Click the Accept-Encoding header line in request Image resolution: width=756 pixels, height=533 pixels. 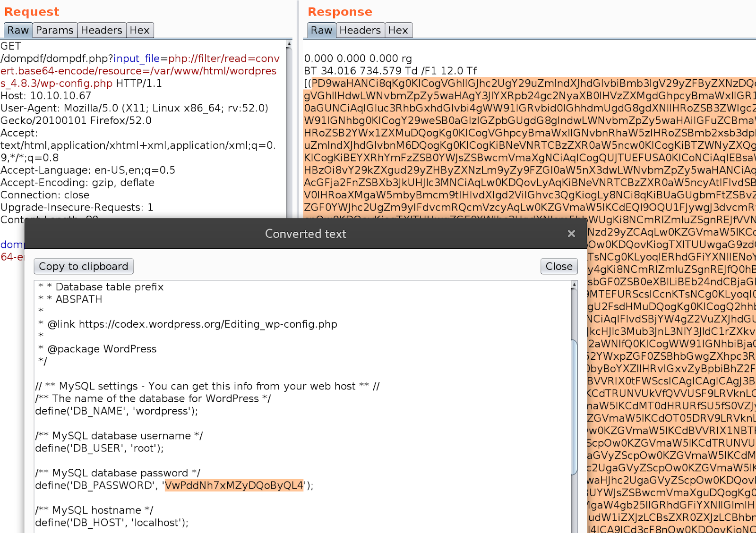pos(77,183)
